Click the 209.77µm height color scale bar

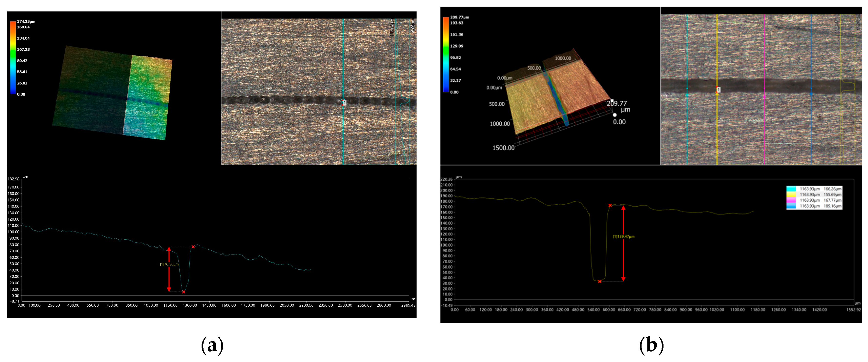446,54
